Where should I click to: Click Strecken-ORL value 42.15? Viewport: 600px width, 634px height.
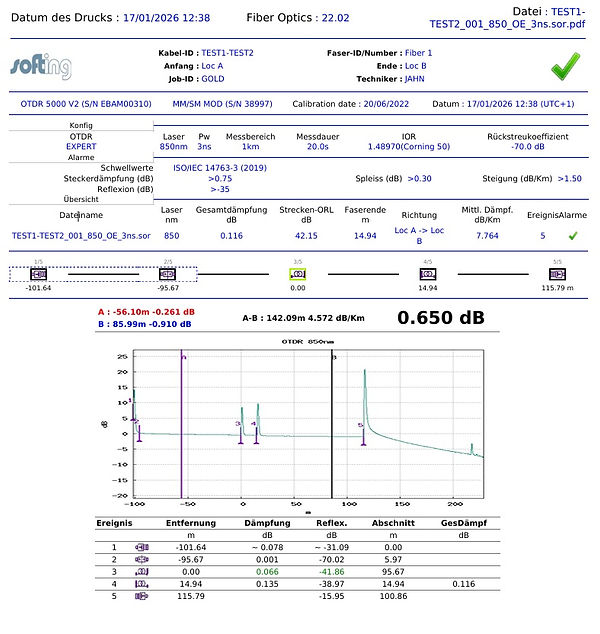pyautogui.click(x=306, y=236)
